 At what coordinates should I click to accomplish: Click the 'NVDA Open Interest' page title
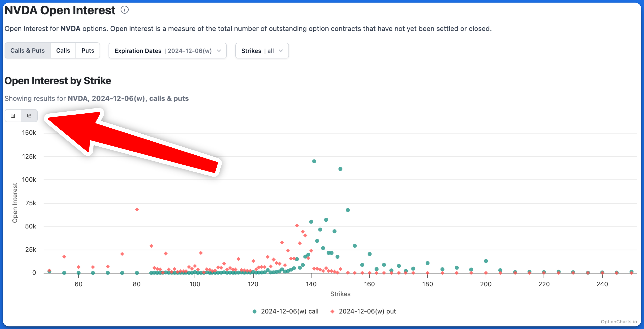(60, 11)
